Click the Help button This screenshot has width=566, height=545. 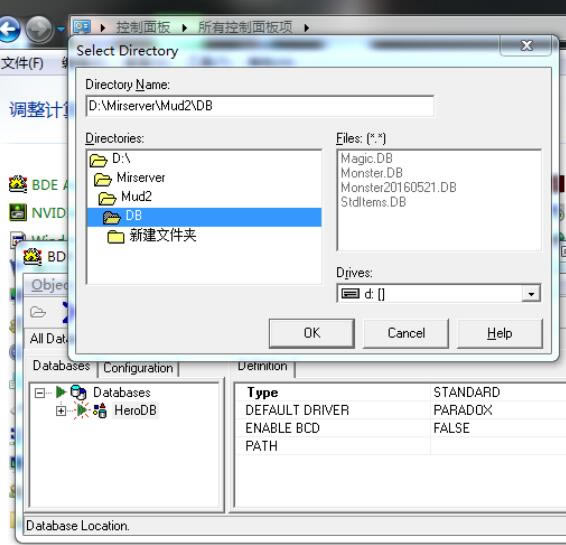(500, 333)
